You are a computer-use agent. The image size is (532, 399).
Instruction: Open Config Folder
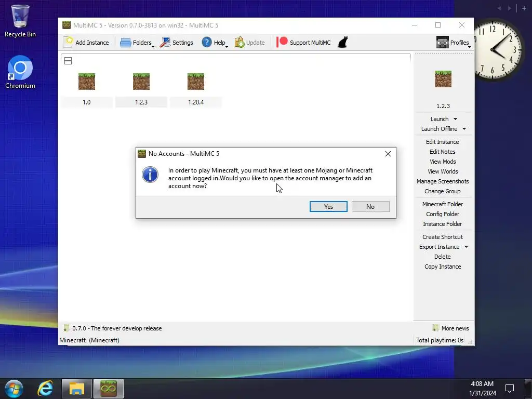tap(443, 214)
